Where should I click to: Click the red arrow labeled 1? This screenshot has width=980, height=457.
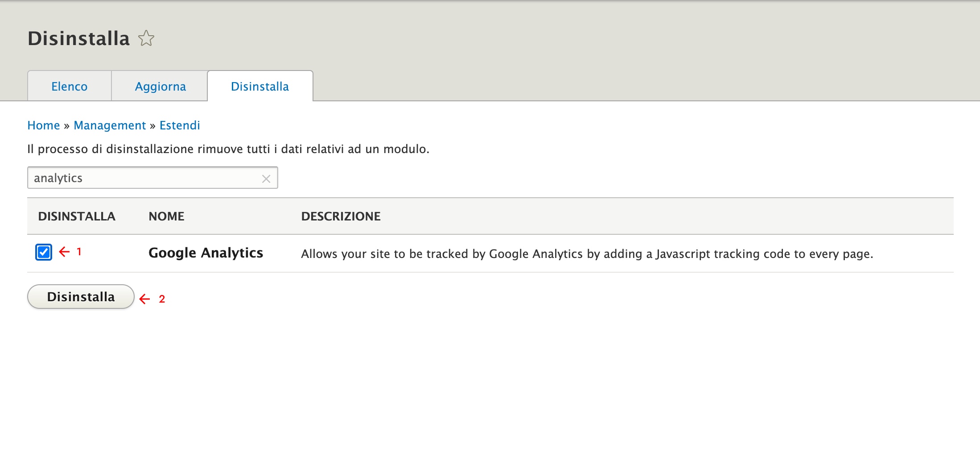(65, 252)
